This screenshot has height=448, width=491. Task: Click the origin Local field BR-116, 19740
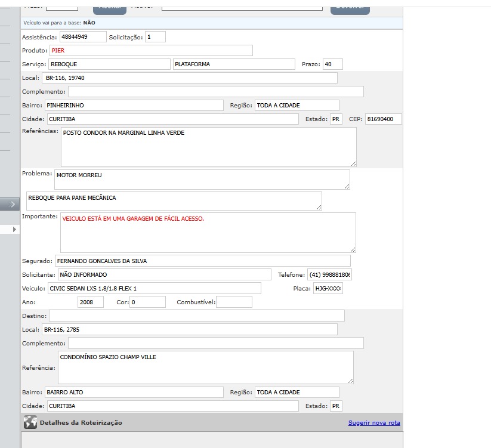(x=190, y=78)
